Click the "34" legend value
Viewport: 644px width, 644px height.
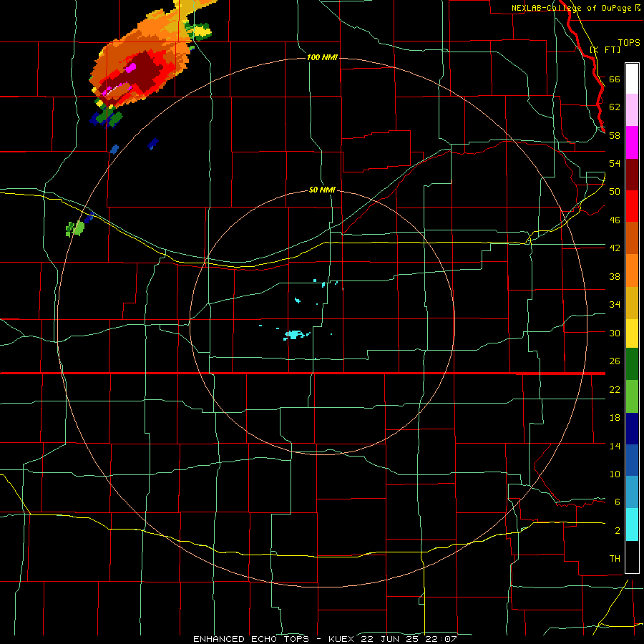click(x=615, y=304)
